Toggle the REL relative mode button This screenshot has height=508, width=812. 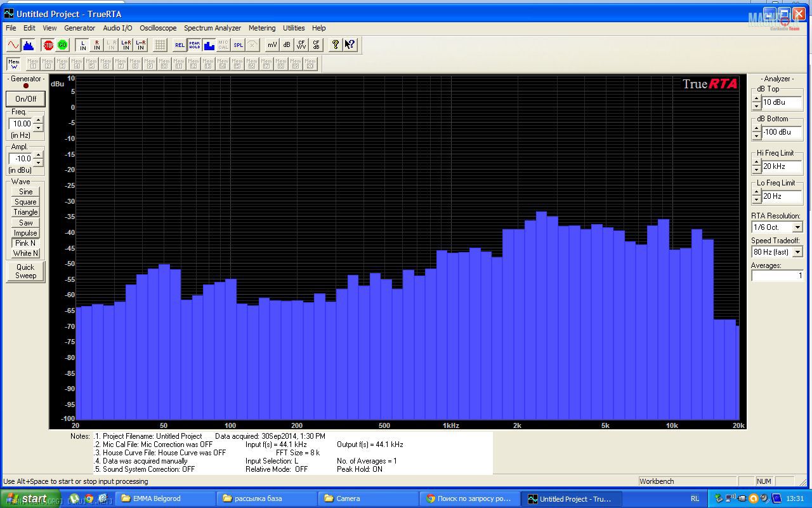tap(180, 44)
